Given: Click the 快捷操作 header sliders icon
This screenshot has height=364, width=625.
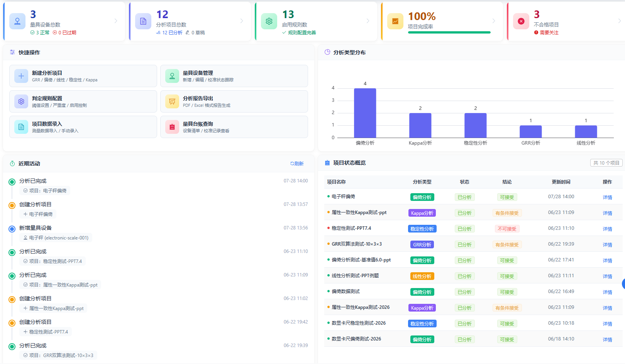Looking at the screenshot, I should click(x=12, y=52).
